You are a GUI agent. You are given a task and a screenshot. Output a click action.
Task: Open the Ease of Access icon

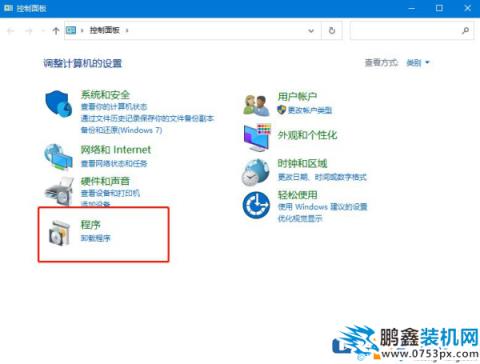[x=256, y=205]
